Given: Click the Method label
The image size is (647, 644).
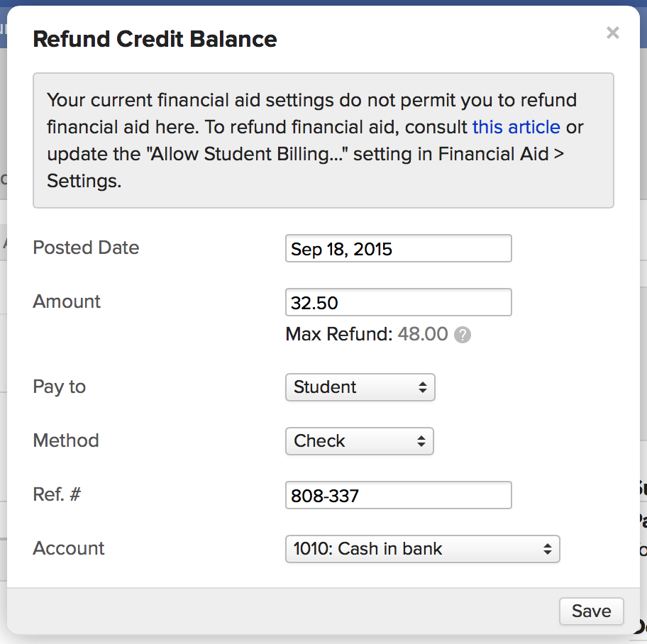Looking at the screenshot, I should pos(65,440).
